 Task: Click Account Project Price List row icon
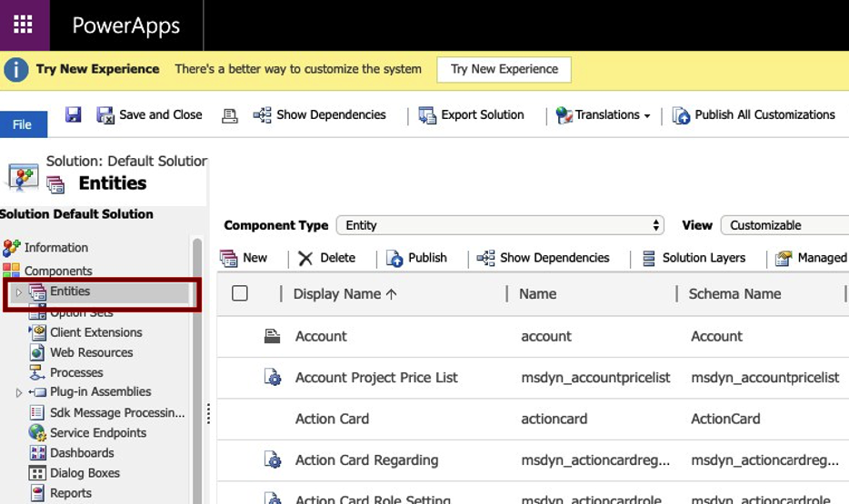coord(273,377)
